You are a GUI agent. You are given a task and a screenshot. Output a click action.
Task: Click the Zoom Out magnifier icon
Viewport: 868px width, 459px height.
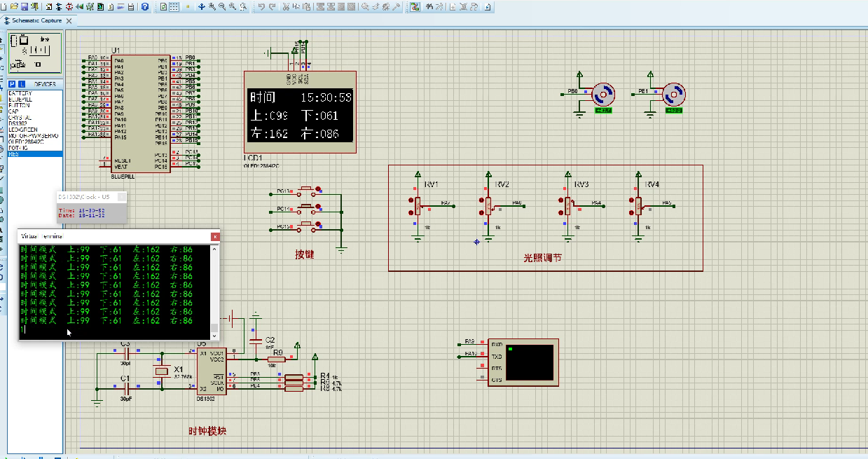click(x=222, y=6)
